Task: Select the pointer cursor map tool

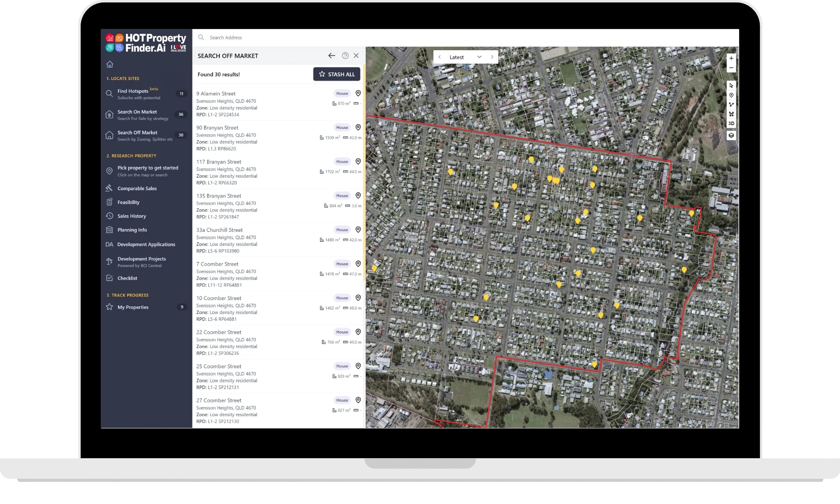Action: (x=731, y=85)
